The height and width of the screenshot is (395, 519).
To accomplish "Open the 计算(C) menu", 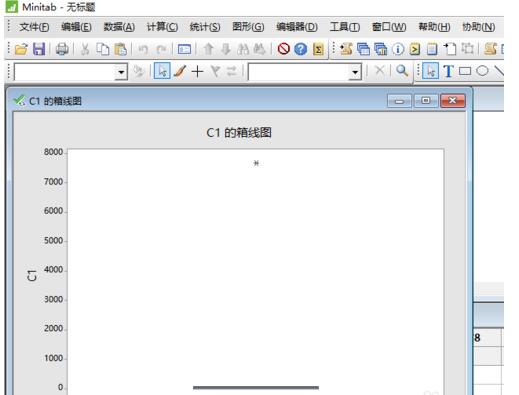I will pos(162,27).
